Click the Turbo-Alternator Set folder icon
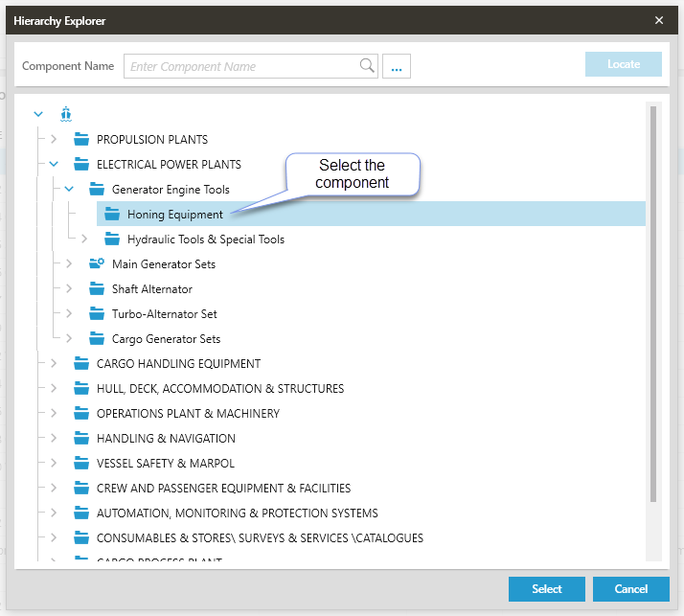The width and height of the screenshot is (684, 616). coord(97,313)
